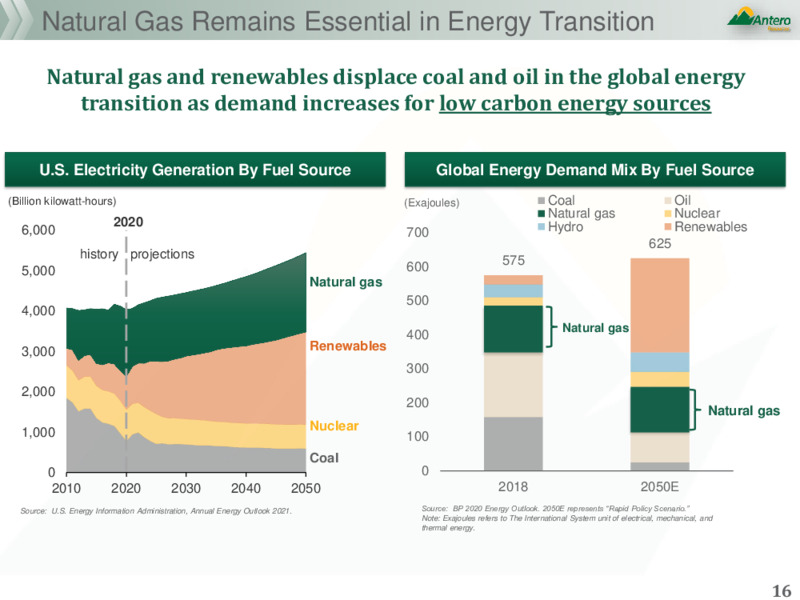The height and width of the screenshot is (600, 800).
Task: Click the '300' value on bar chart axis
Action: click(417, 368)
